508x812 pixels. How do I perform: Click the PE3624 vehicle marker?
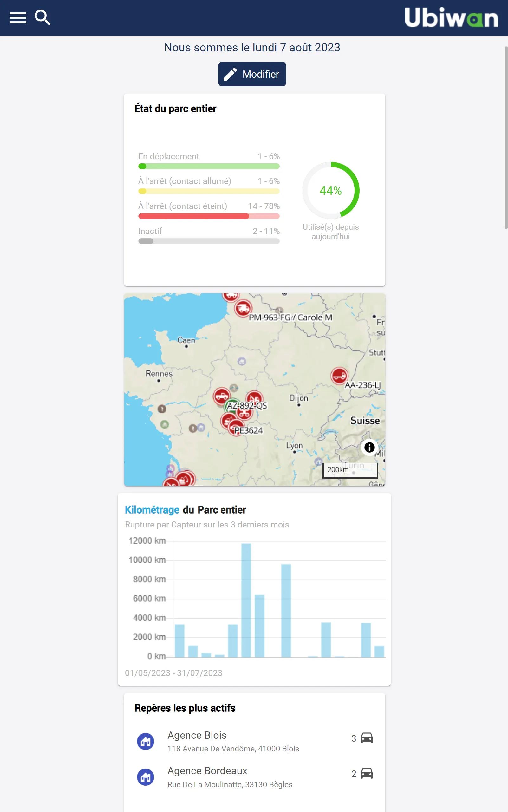[x=237, y=428]
